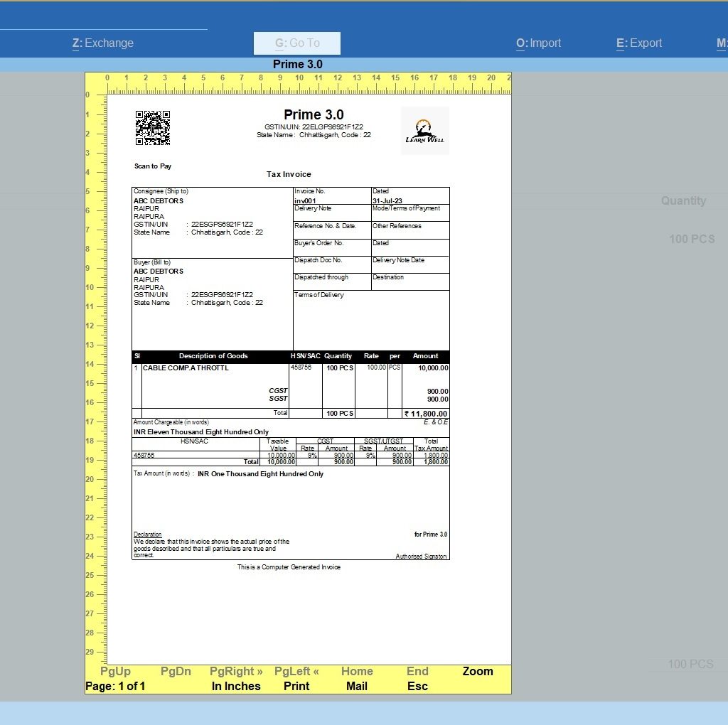Jump to End of the preview
Screen dimensions: 728x725
(417, 671)
